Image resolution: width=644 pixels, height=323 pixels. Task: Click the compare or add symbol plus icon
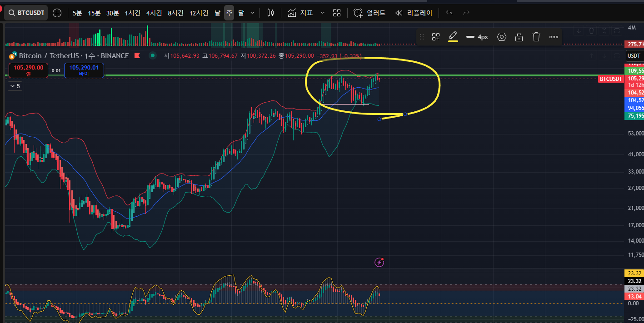tap(57, 13)
